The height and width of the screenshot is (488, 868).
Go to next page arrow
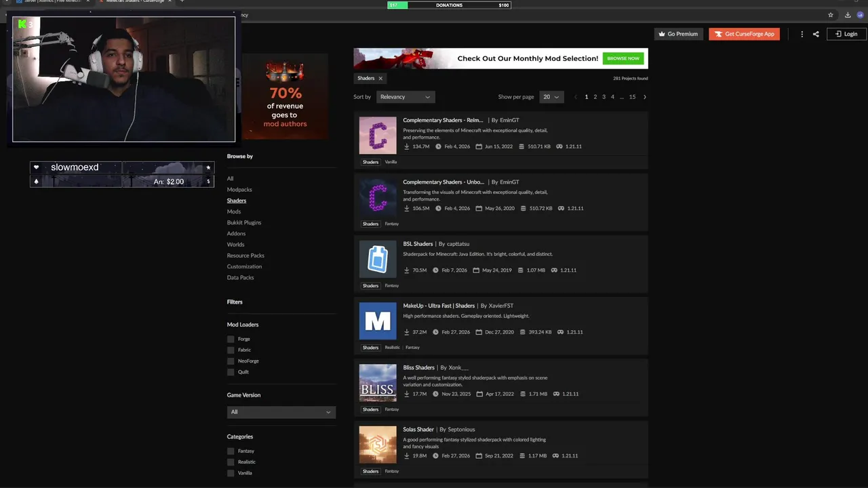(644, 97)
